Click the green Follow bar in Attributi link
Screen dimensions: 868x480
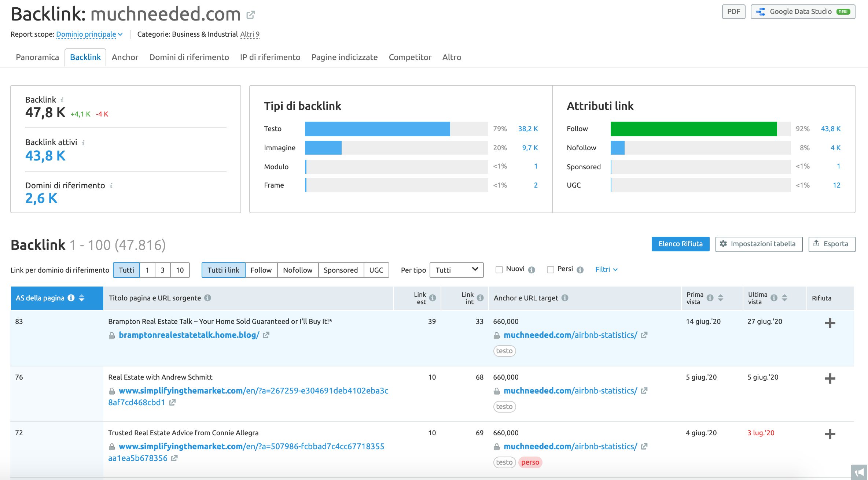tap(694, 129)
